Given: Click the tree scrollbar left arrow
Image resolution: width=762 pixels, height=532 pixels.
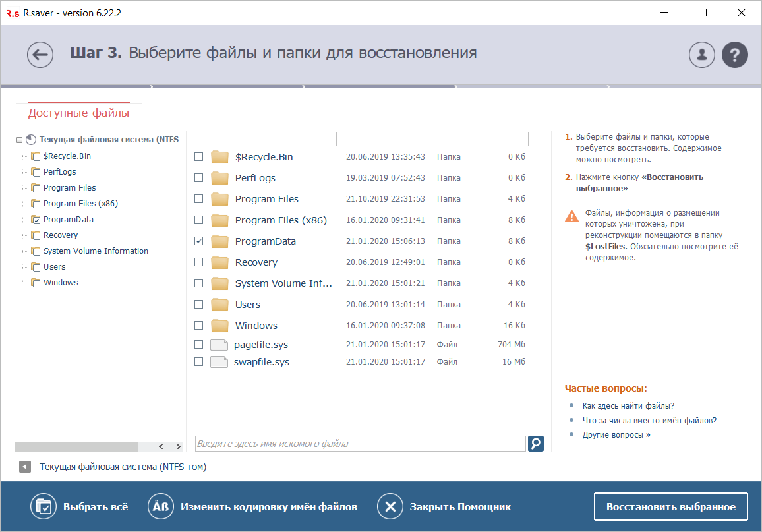Looking at the screenshot, I should [161, 446].
